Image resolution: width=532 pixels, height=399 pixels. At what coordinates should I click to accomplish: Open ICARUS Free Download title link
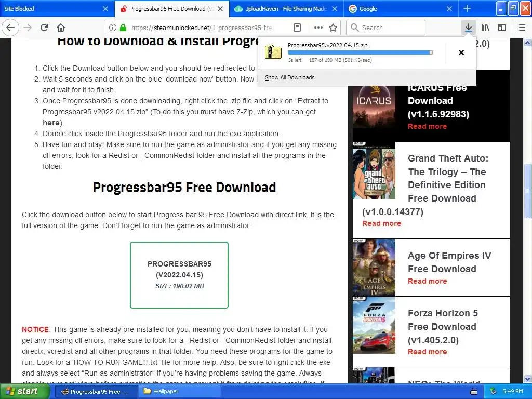[438, 101]
